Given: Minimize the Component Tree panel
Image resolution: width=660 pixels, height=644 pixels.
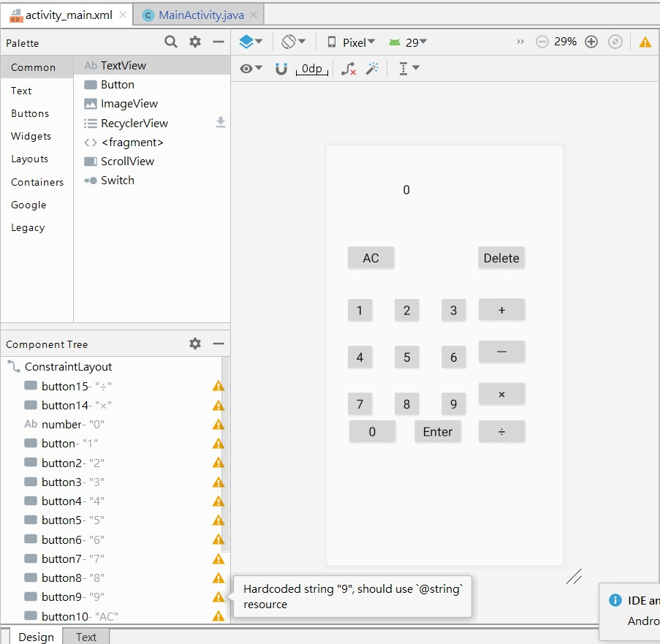Looking at the screenshot, I should (219, 344).
